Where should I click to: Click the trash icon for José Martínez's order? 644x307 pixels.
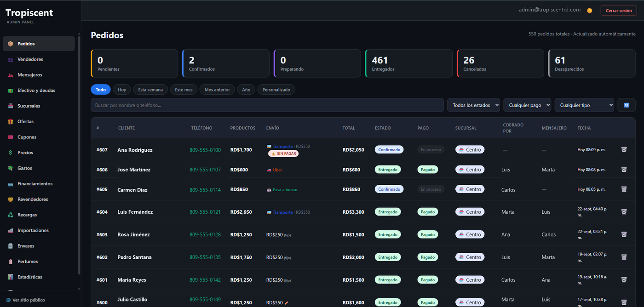624,170
